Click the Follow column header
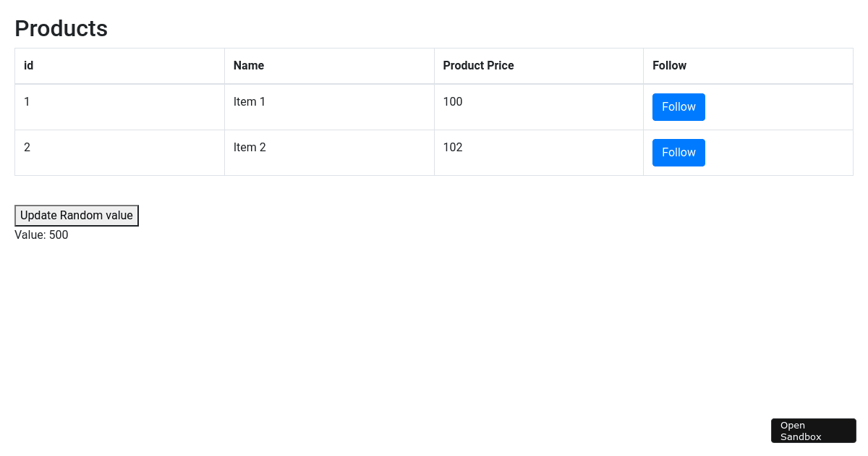The height and width of the screenshot is (456, 868). (x=669, y=65)
